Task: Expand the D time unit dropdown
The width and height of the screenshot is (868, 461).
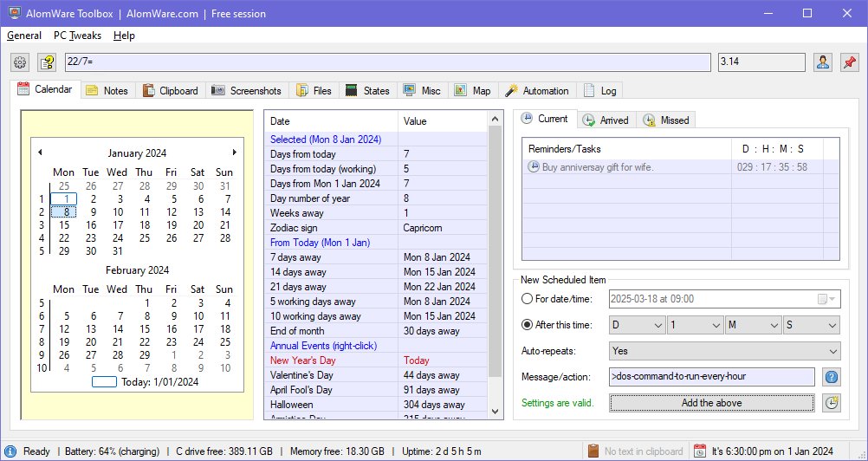Action: click(637, 325)
